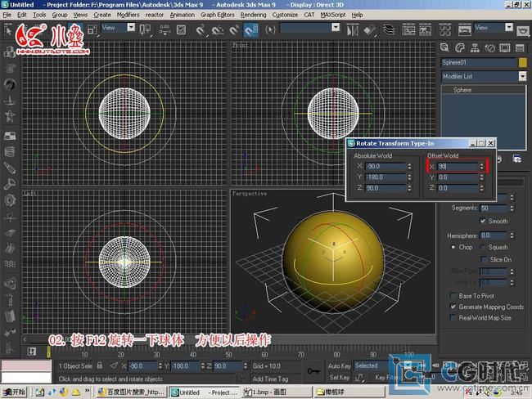Click the Quick Render teapot icon
The width and height of the screenshot is (532, 399).
pyautogui.click(x=523, y=31)
